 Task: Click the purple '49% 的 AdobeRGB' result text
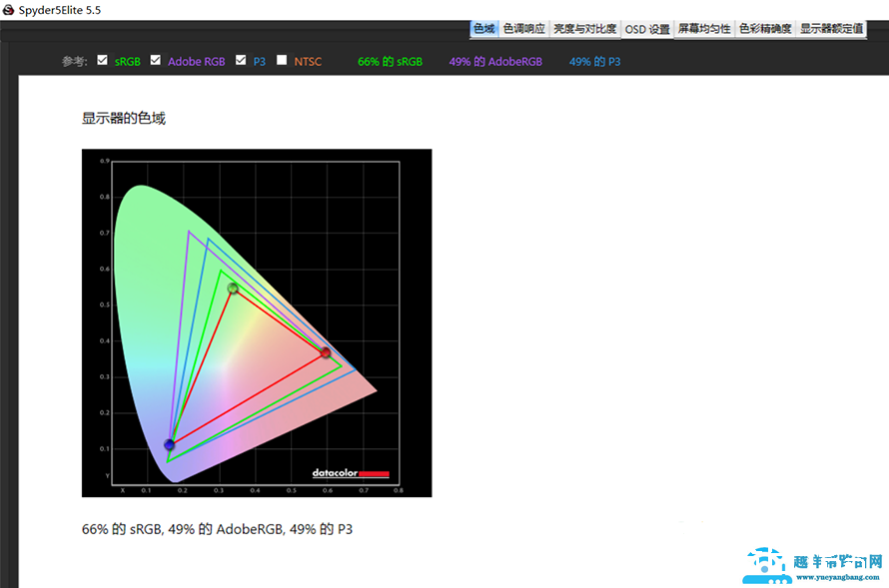[495, 62]
